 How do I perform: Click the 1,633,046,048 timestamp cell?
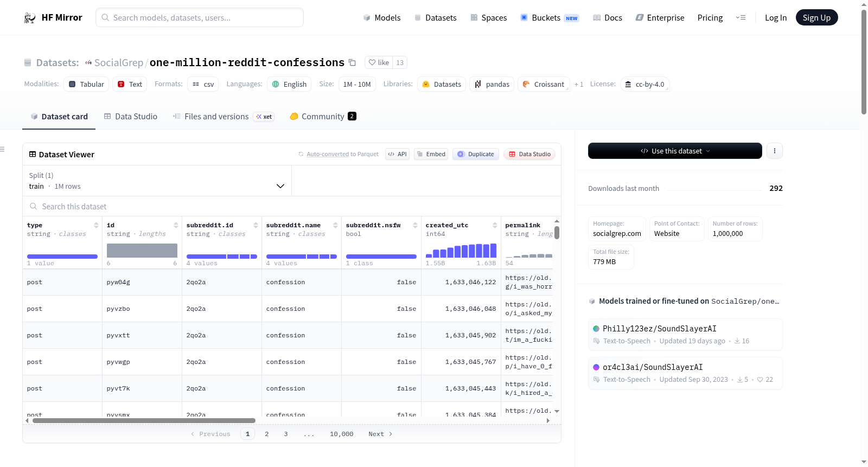tap(461, 309)
